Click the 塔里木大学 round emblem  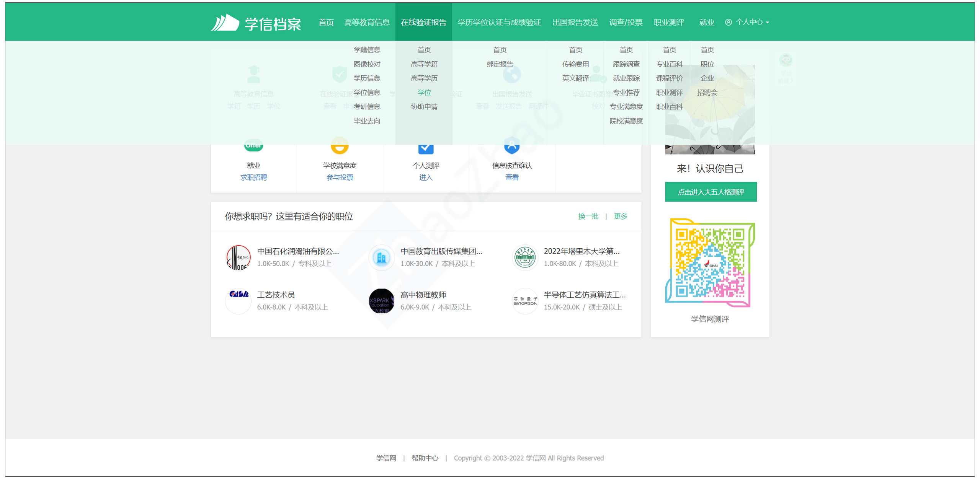[524, 257]
